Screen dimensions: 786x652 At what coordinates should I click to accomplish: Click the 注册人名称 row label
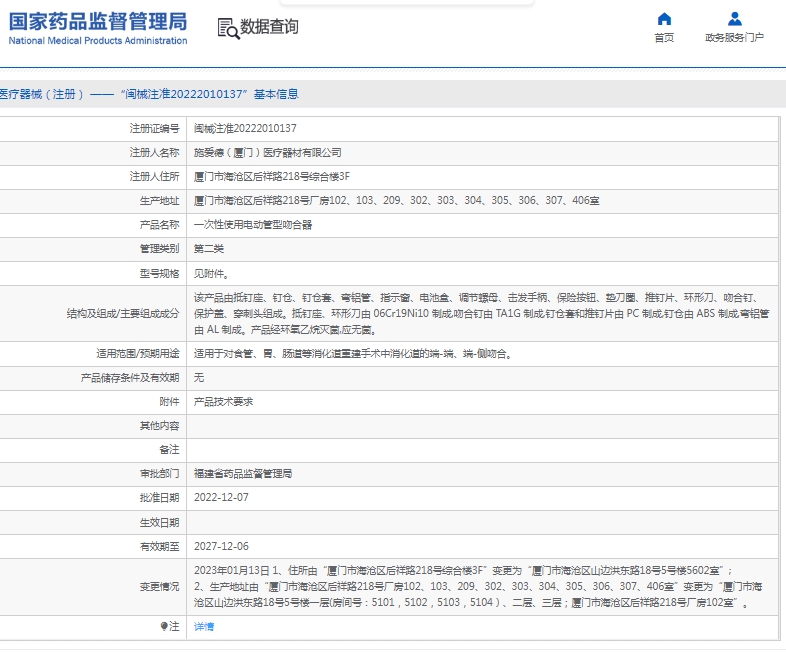(x=154, y=152)
